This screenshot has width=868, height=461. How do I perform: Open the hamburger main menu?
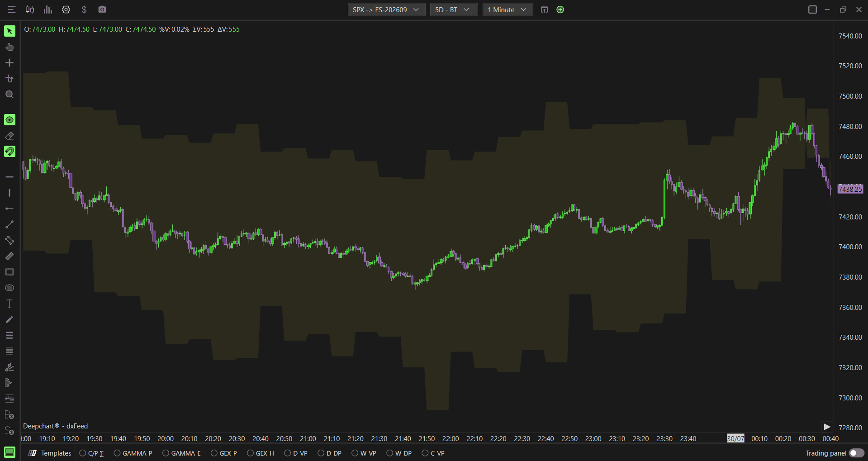coord(12,10)
